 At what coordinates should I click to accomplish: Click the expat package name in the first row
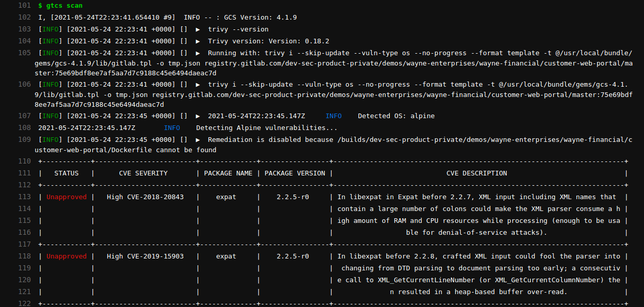226,197
